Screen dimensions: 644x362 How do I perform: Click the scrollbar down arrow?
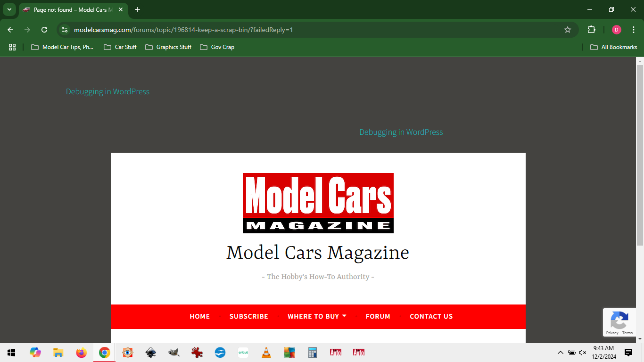coord(640,339)
